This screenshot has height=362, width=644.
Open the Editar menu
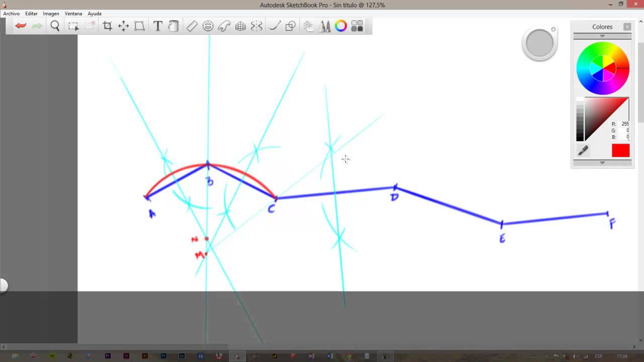[x=31, y=14]
